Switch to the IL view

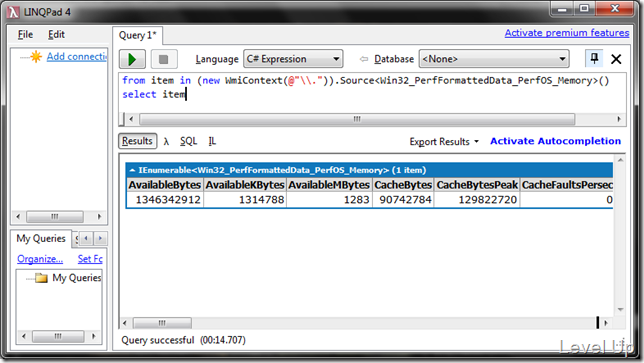coord(212,141)
